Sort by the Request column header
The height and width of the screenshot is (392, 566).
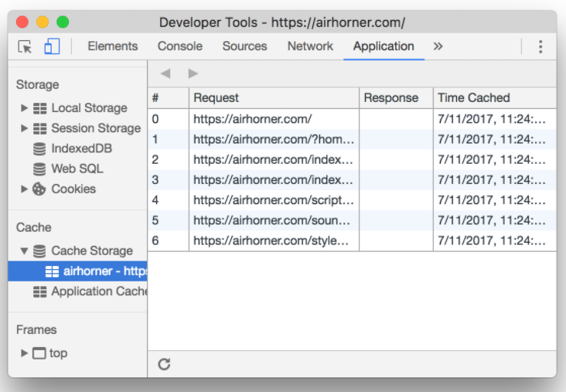point(274,98)
